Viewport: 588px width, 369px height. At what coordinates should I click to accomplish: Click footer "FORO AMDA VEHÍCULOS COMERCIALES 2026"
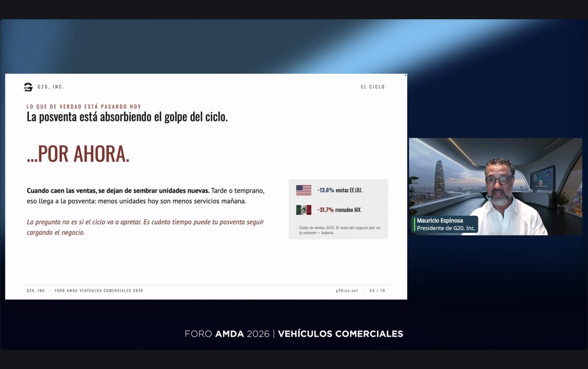coord(98,291)
